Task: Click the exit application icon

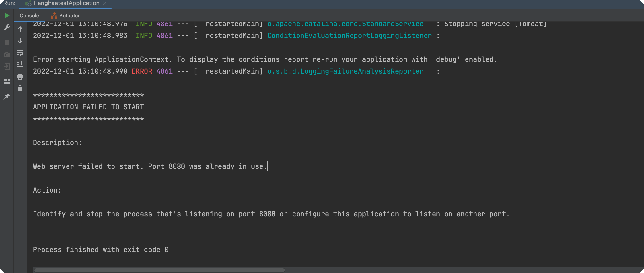Action: pos(7,67)
